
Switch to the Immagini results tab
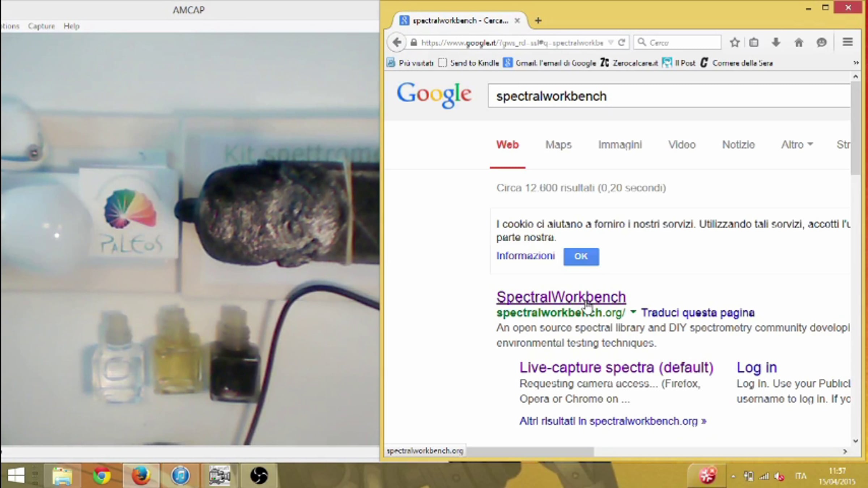(x=620, y=145)
